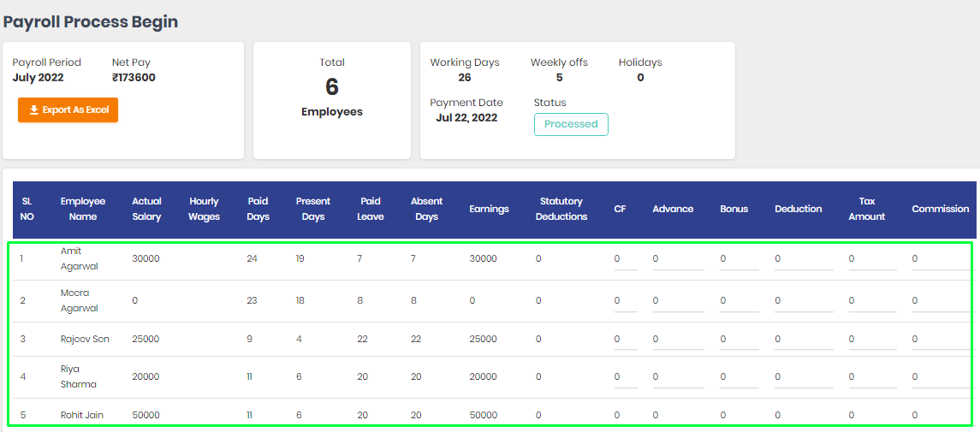Click the Tax Amount field for Amit Agarwal

872,260
